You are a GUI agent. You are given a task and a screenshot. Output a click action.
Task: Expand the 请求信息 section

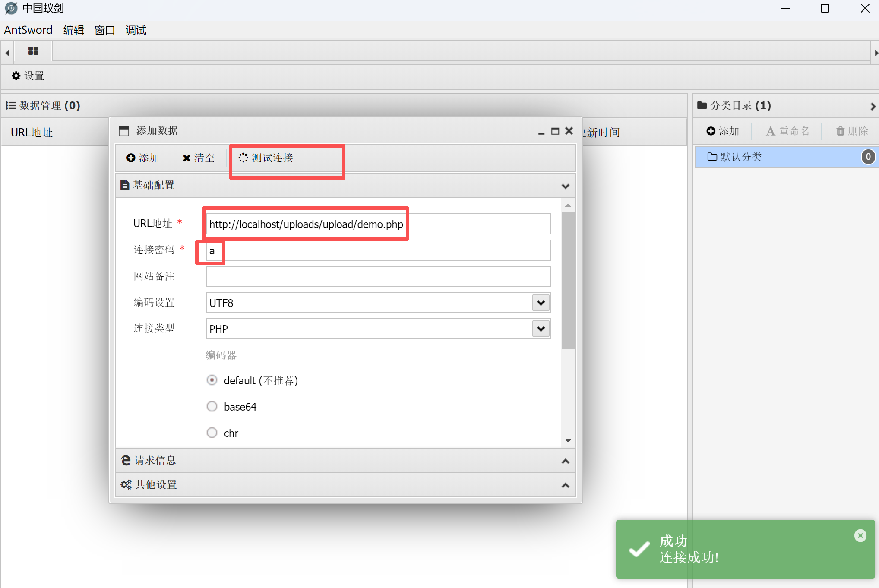[566, 461]
